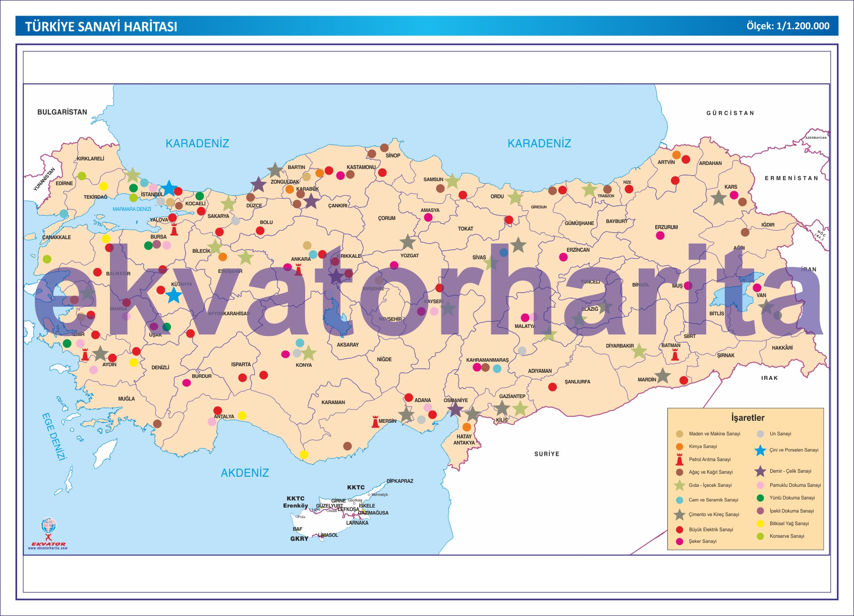Click the purple steel star below KARABÜK
This screenshot has height=616, width=854.
pyautogui.click(x=311, y=201)
